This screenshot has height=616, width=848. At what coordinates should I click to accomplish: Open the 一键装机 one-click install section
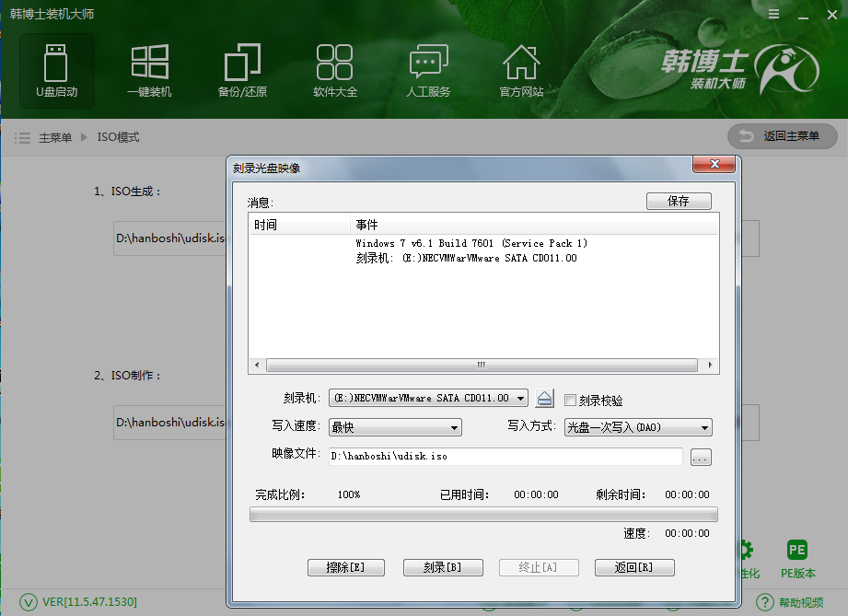coord(149,70)
